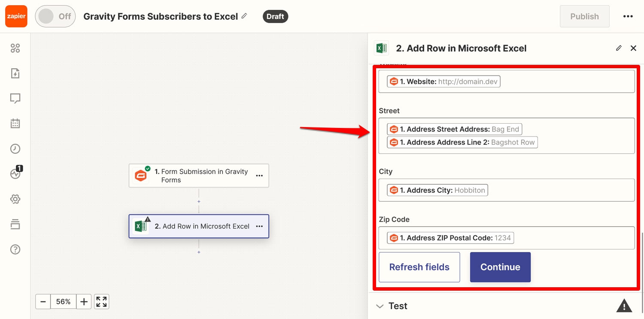Zoom in the canvas with plus button
The width and height of the screenshot is (644, 319).
pos(84,302)
